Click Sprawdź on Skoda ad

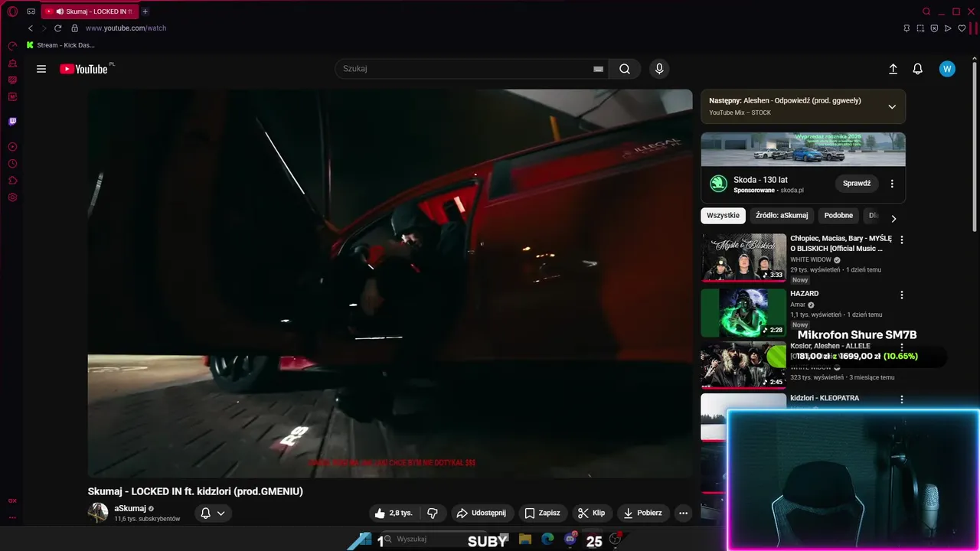(857, 184)
